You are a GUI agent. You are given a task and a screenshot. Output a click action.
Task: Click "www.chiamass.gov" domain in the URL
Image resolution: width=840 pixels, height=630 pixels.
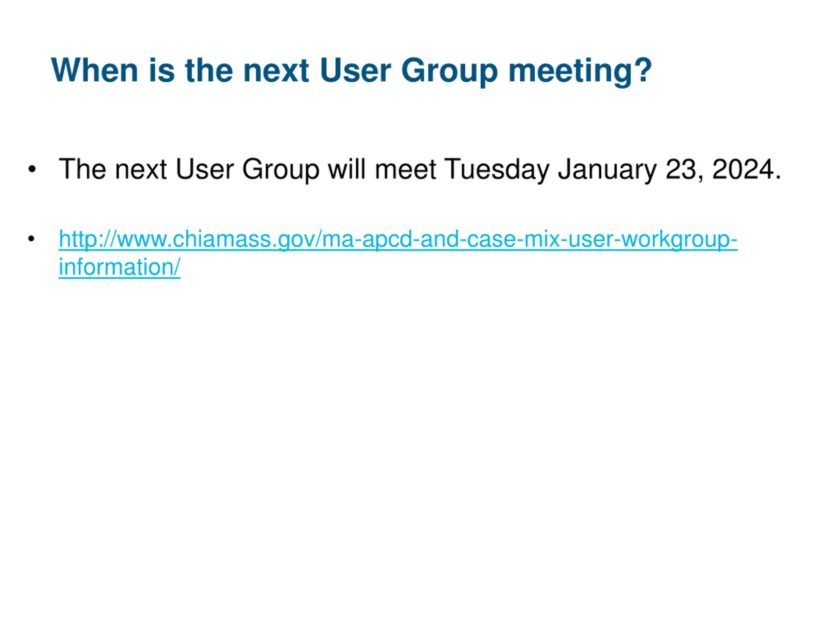click(215, 239)
